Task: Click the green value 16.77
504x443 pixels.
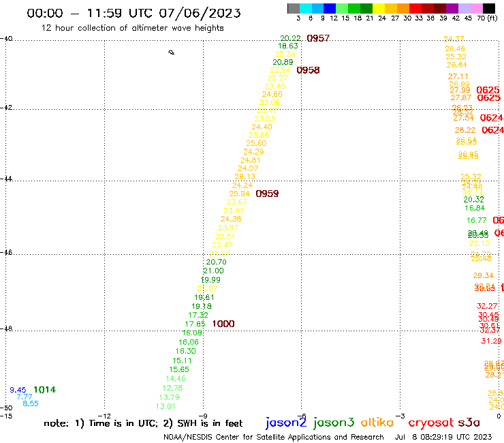Action: pos(477,220)
